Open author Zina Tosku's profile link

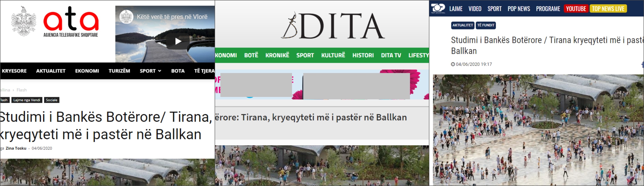click(x=16, y=148)
